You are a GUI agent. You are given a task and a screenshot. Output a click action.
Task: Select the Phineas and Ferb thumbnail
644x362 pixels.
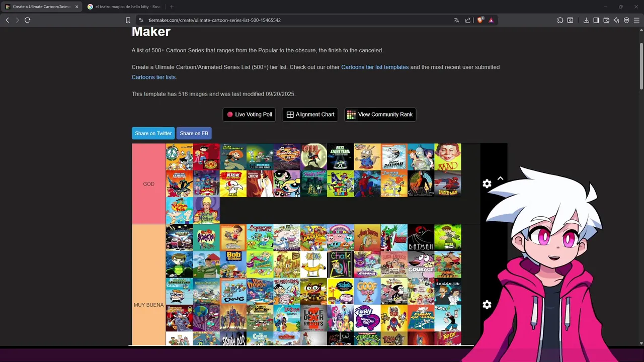179,210
